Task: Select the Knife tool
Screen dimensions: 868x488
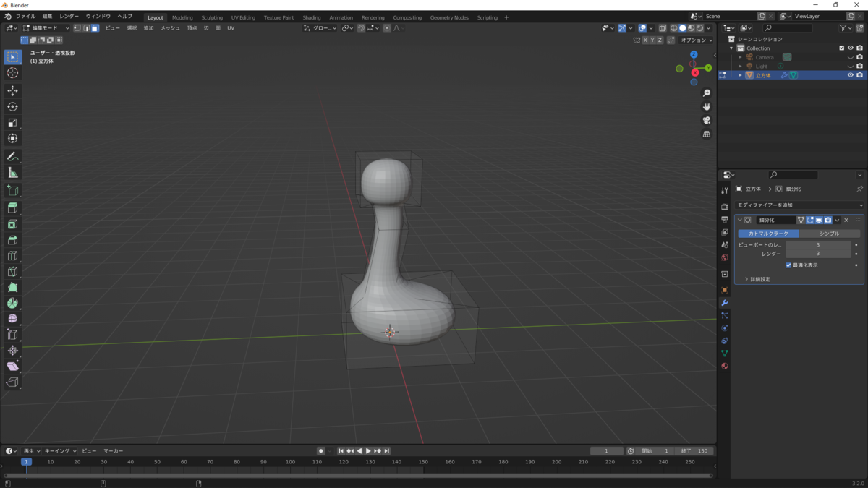Action: pos(12,272)
